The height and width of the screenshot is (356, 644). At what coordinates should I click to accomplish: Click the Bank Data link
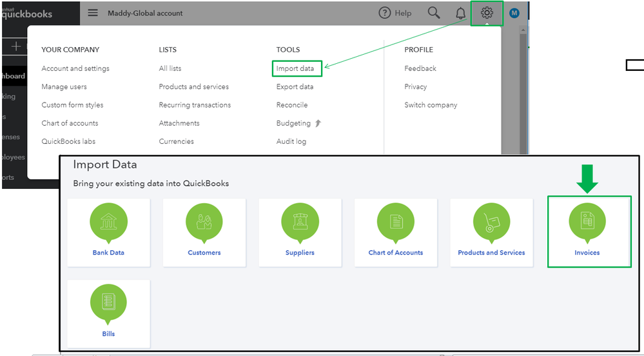[108, 252]
